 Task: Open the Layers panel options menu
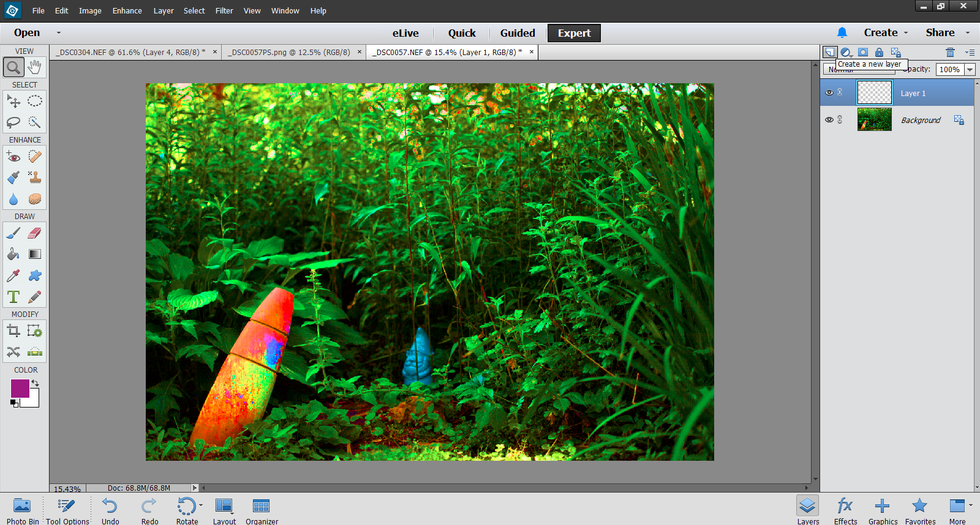pyautogui.click(x=968, y=52)
